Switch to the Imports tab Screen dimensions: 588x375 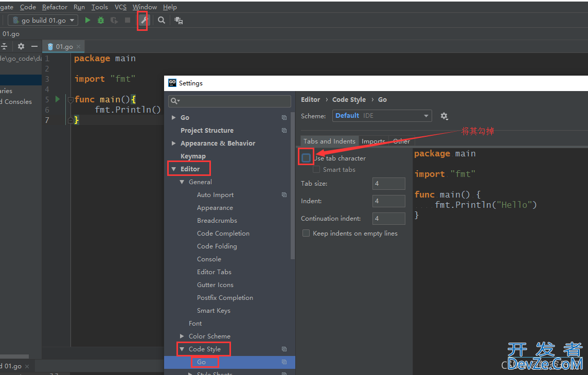coord(373,141)
